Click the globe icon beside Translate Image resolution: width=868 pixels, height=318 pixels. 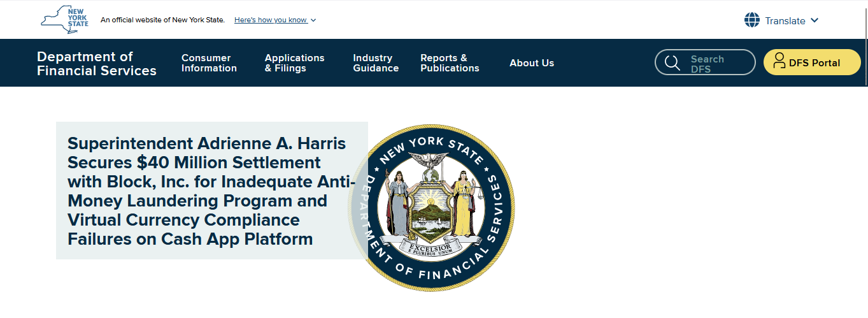[752, 20]
